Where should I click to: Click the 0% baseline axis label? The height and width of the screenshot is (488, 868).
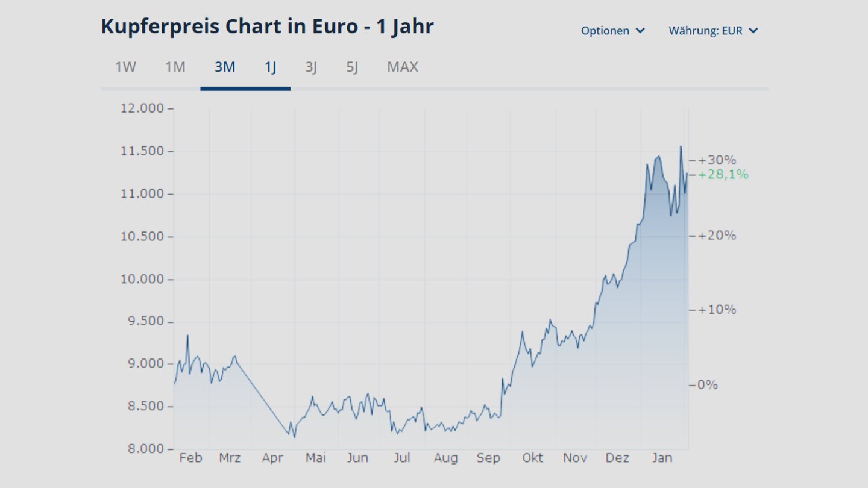(707, 384)
